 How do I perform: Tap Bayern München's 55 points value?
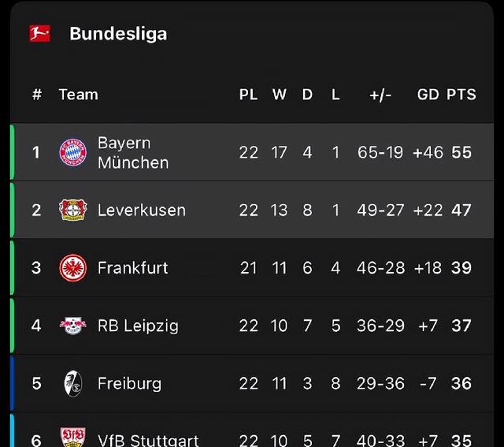[461, 152]
